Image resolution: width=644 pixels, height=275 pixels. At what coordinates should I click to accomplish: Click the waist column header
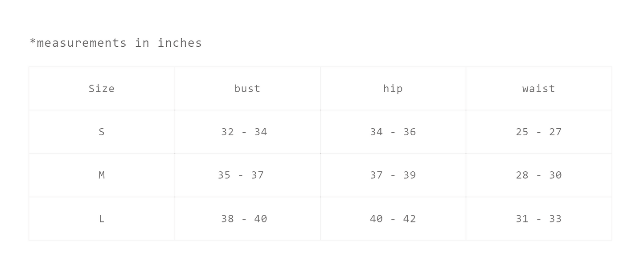coord(538,89)
